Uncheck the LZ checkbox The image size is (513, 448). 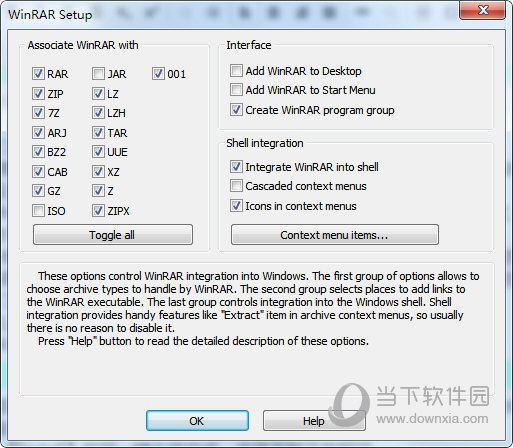pyautogui.click(x=98, y=94)
